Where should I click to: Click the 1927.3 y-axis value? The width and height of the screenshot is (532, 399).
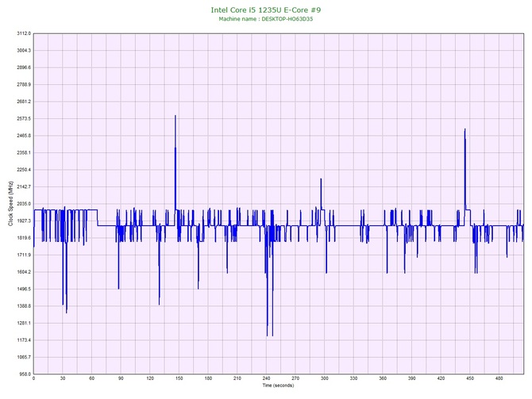24,221
